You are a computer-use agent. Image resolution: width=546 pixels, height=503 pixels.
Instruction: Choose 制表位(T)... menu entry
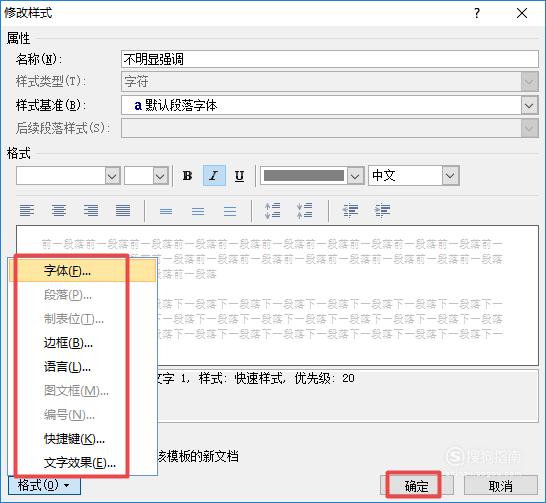tap(83, 319)
